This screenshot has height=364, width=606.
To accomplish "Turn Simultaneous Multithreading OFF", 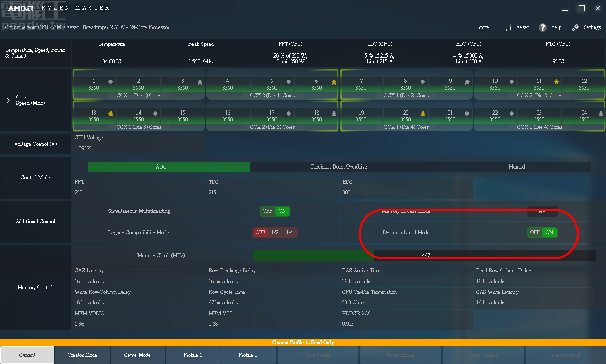I will (267, 211).
